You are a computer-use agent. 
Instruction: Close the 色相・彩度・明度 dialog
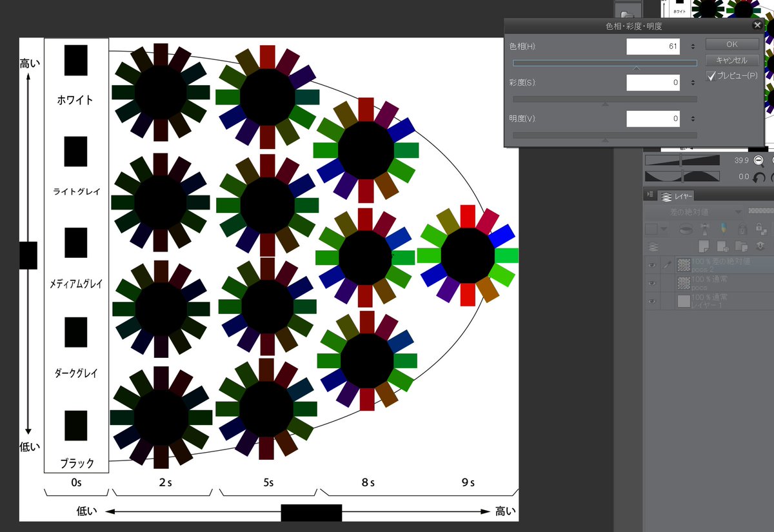point(757,25)
